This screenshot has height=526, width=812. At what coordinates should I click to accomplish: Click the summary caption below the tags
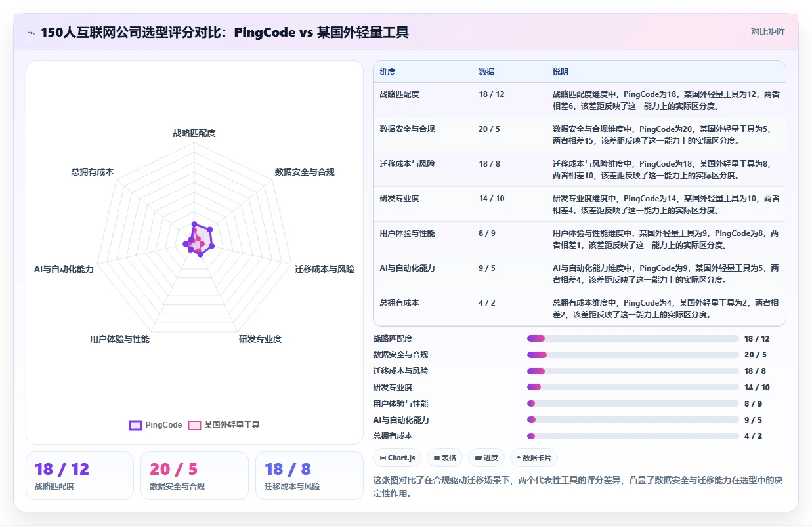[x=578, y=487]
